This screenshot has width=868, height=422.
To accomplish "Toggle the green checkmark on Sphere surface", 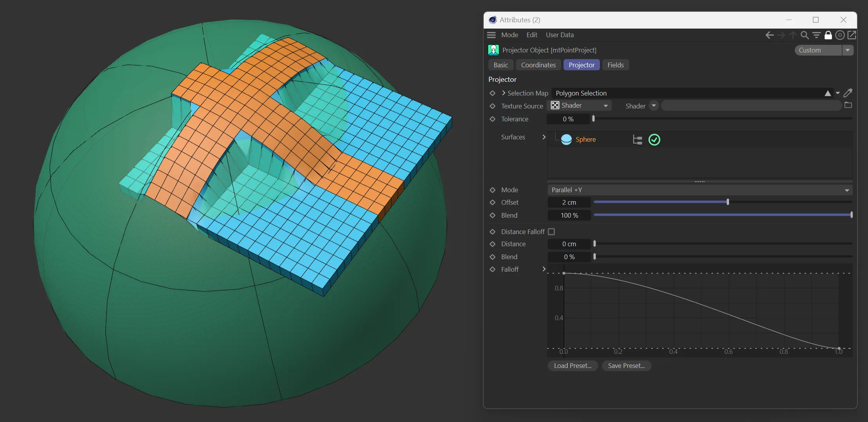I will [654, 140].
